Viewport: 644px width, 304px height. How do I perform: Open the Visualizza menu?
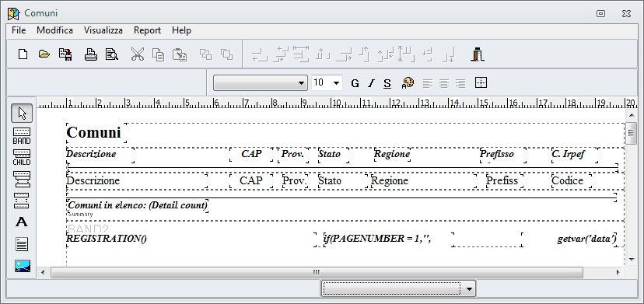(x=103, y=30)
